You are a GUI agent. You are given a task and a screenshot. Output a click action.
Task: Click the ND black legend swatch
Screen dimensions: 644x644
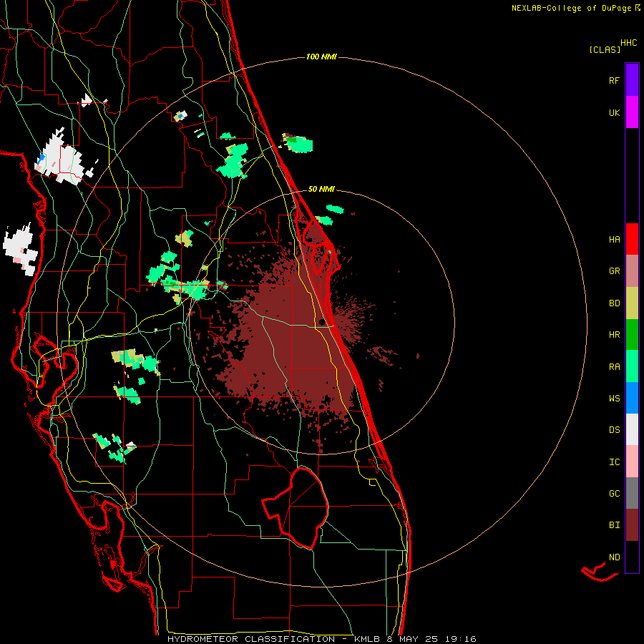(632, 557)
